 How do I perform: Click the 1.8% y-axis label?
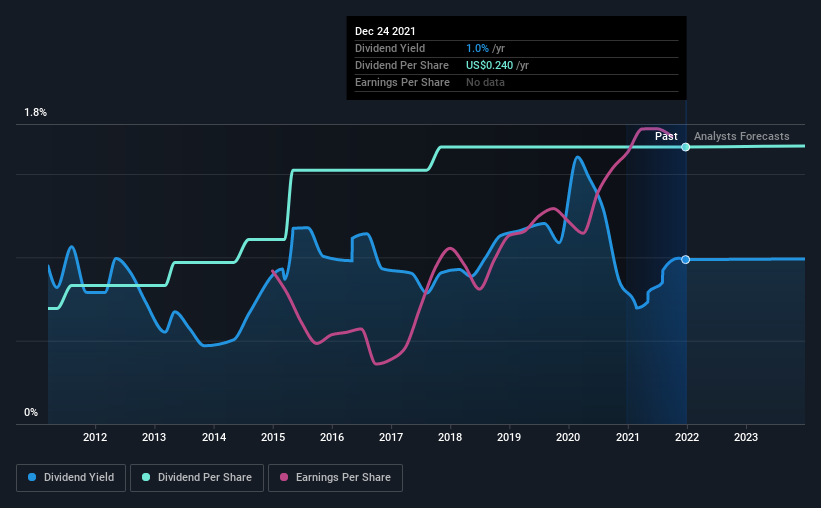[36, 113]
